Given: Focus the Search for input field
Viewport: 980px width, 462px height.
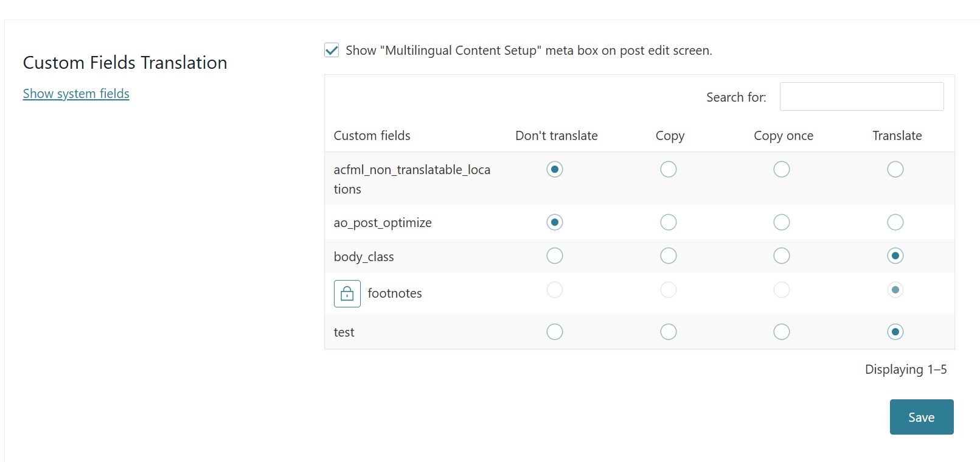Looking at the screenshot, I should coord(861,97).
